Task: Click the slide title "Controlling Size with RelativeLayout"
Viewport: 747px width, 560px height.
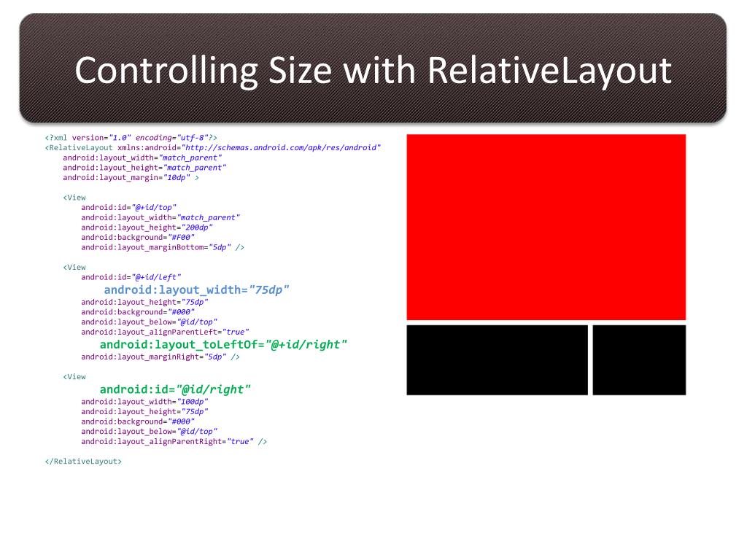Action: coord(373,71)
